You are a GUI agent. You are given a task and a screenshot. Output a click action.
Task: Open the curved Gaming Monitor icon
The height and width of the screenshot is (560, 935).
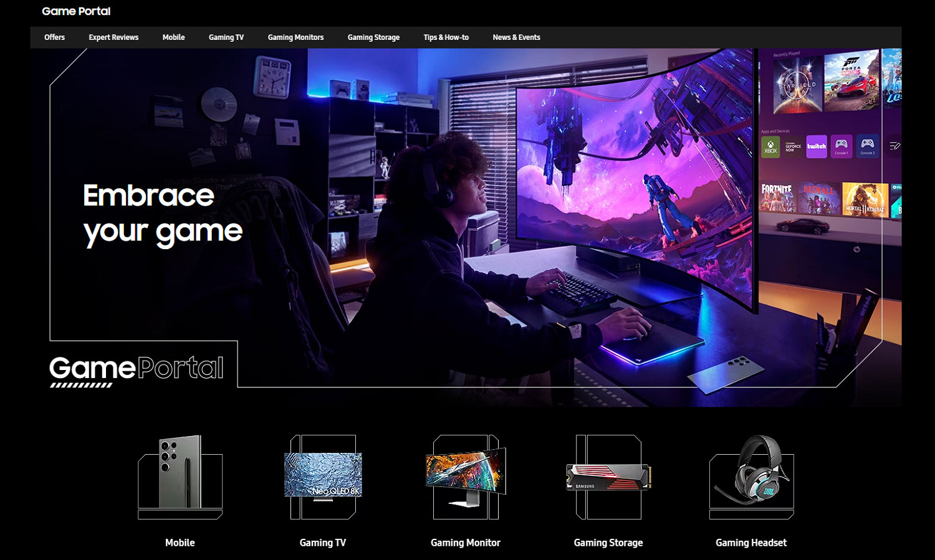466,477
